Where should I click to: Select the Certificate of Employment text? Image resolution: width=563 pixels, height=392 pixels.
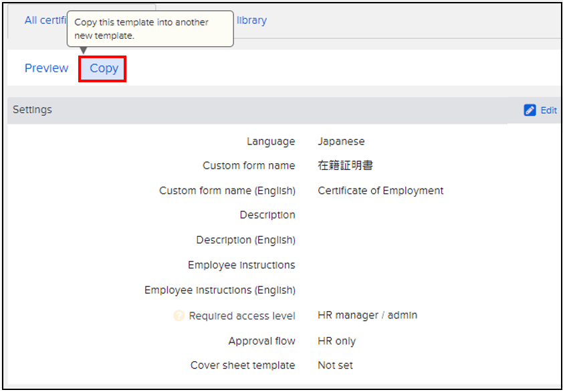click(380, 191)
